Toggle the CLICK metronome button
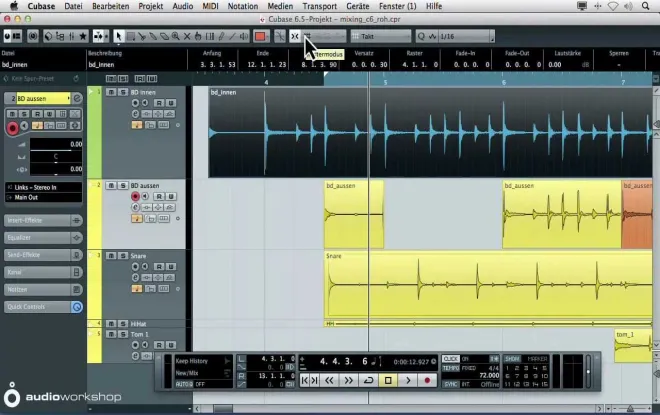This screenshot has width=660, height=415. tap(450, 359)
